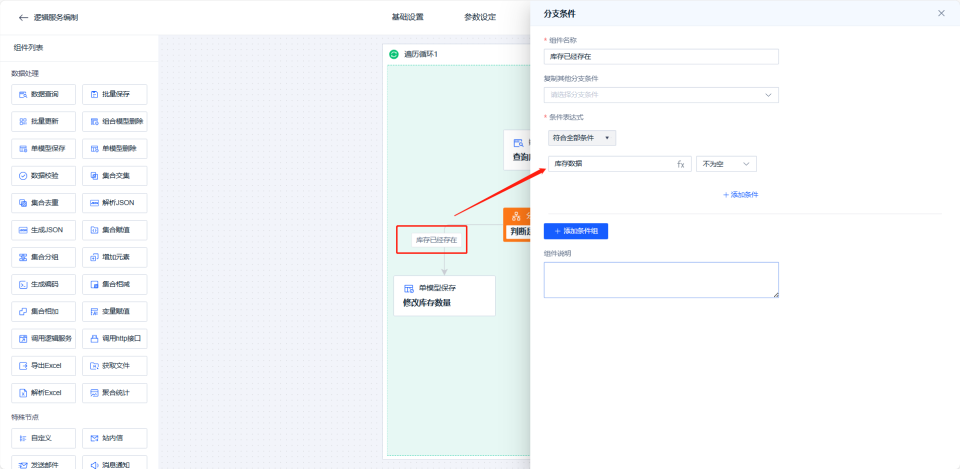Pick the 自定义 special node icon
This screenshot has height=469, width=960.
23,438
